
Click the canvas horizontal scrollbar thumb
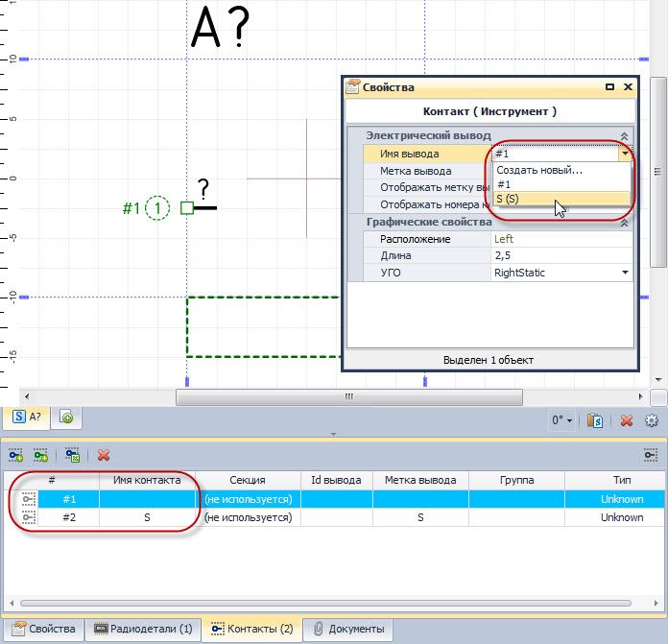349,397
